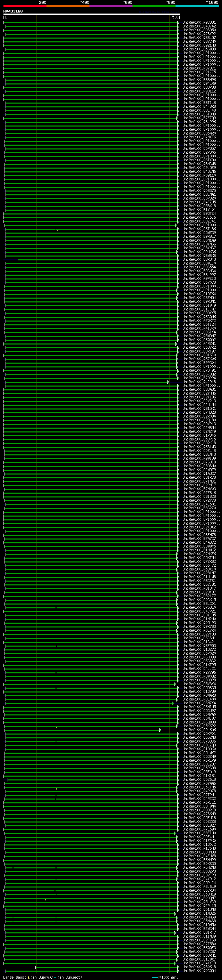The height and width of the screenshot is (980, 222).
Task: Click the red 20% identity legend segment
Action: 25,6
